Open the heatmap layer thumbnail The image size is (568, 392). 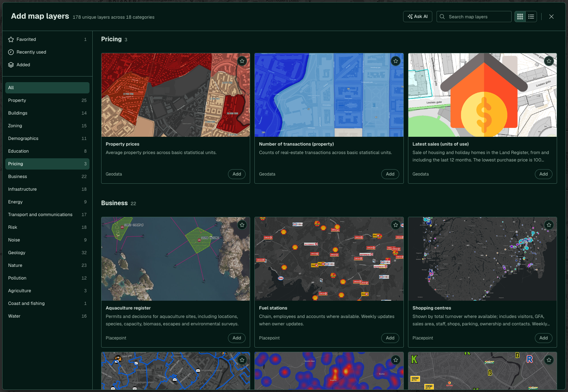[x=329, y=371]
